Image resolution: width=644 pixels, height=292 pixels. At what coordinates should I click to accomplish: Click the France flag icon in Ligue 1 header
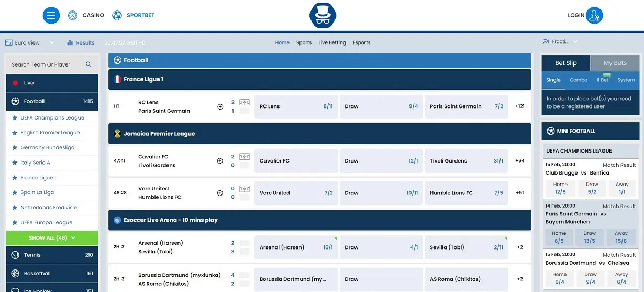click(x=117, y=79)
